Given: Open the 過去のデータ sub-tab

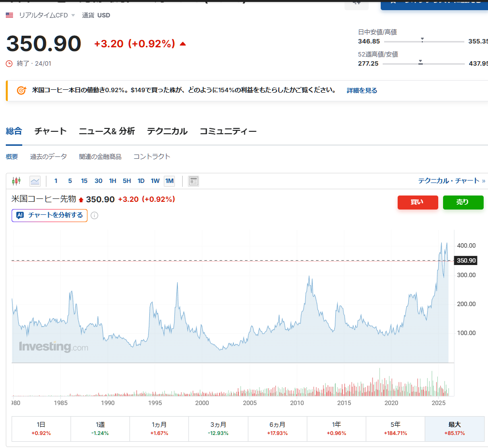Looking at the screenshot, I should pos(48,156).
